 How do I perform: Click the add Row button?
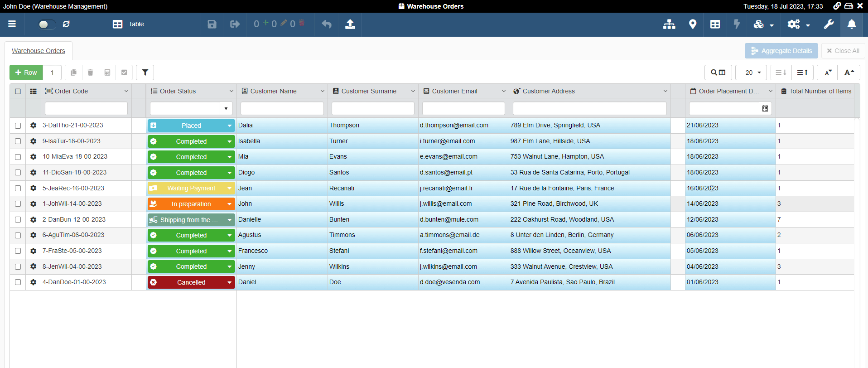click(26, 73)
